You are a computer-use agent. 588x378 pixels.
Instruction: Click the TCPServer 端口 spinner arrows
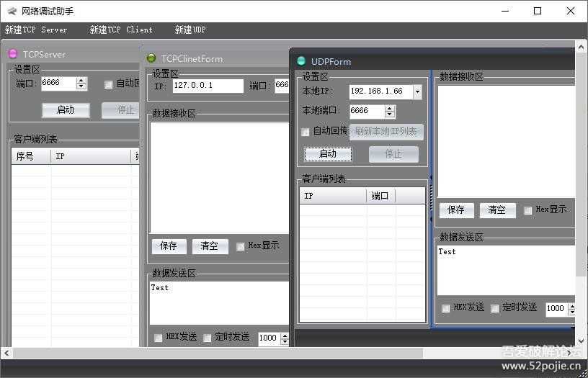81,84
